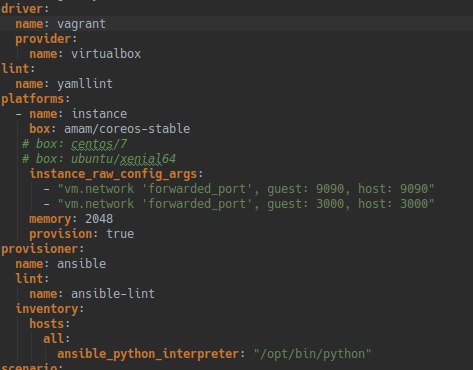Click 'instance_raw_config_args' key
Viewport: 473px width, 370px height.
113,174
